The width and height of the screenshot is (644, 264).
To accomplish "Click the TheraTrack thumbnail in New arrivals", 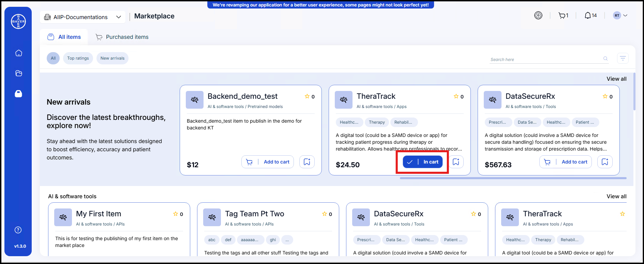I will tap(344, 100).
